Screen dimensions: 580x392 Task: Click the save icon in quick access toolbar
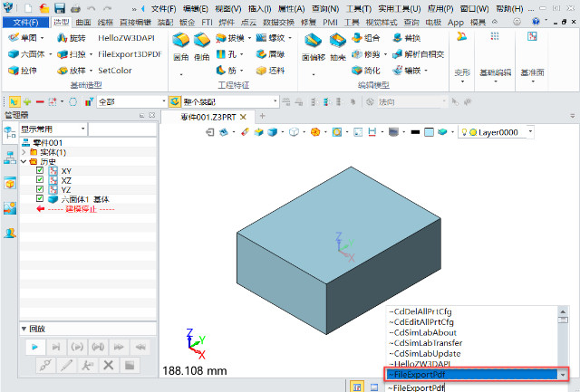tap(60, 8)
